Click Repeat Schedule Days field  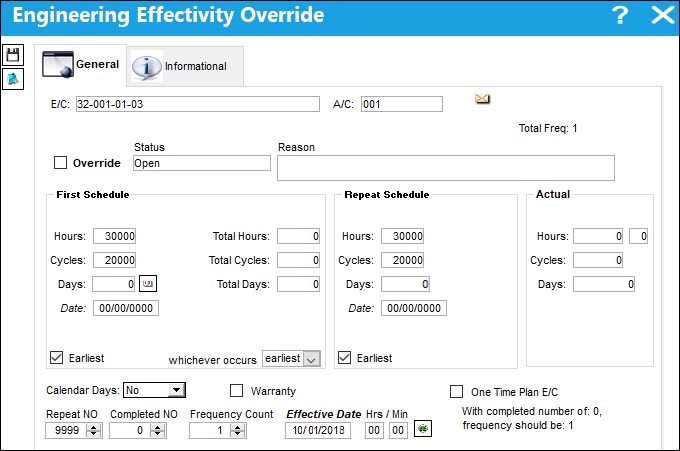click(405, 284)
